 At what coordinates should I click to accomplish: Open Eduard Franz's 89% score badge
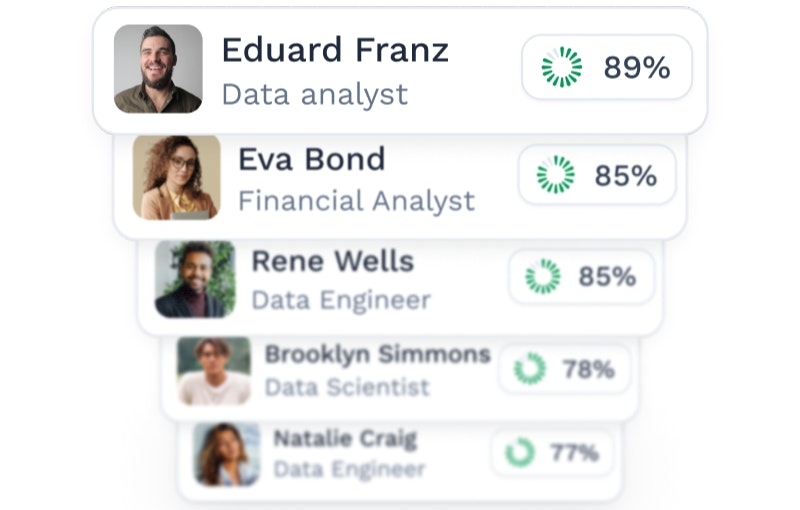click(x=607, y=67)
